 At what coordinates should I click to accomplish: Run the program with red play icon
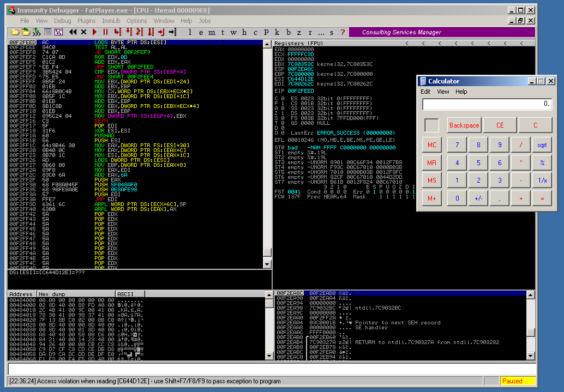[94, 32]
